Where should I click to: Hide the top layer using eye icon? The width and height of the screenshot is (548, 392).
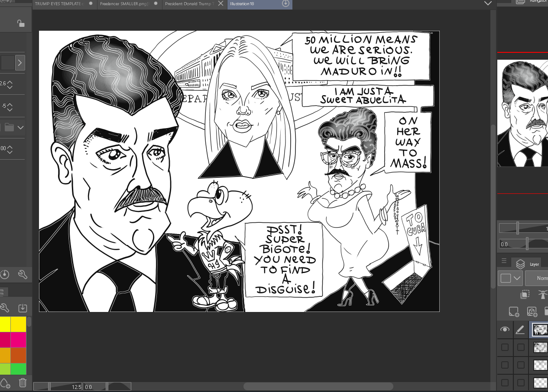coord(505,330)
